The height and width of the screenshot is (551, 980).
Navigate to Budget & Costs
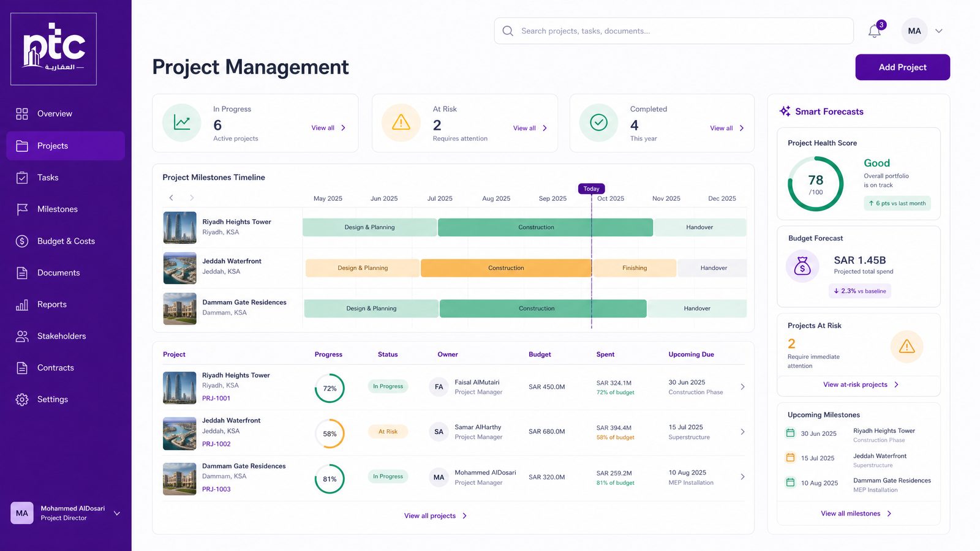(x=66, y=241)
